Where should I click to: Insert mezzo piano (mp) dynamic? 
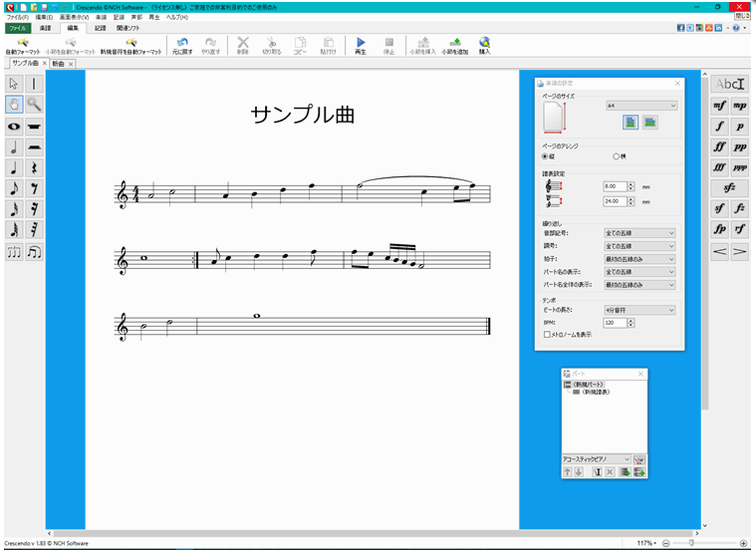coord(740,105)
